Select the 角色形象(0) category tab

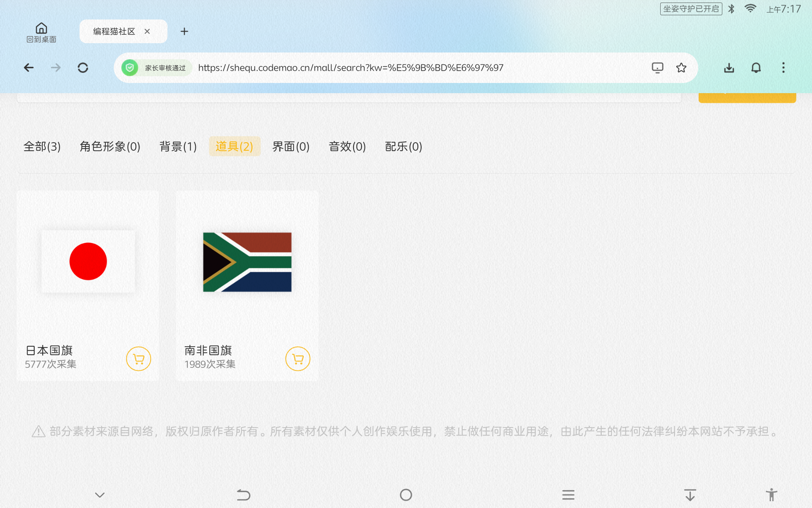(110, 146)
